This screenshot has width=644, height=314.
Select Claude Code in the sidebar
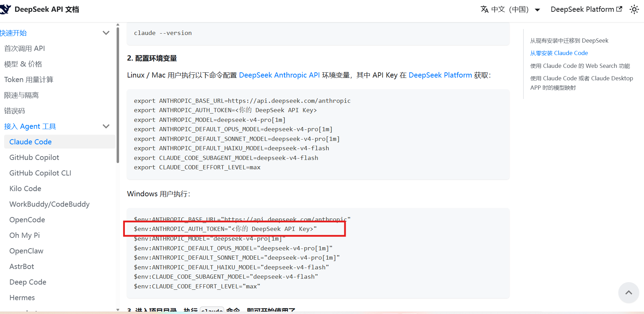pos(60,142)
